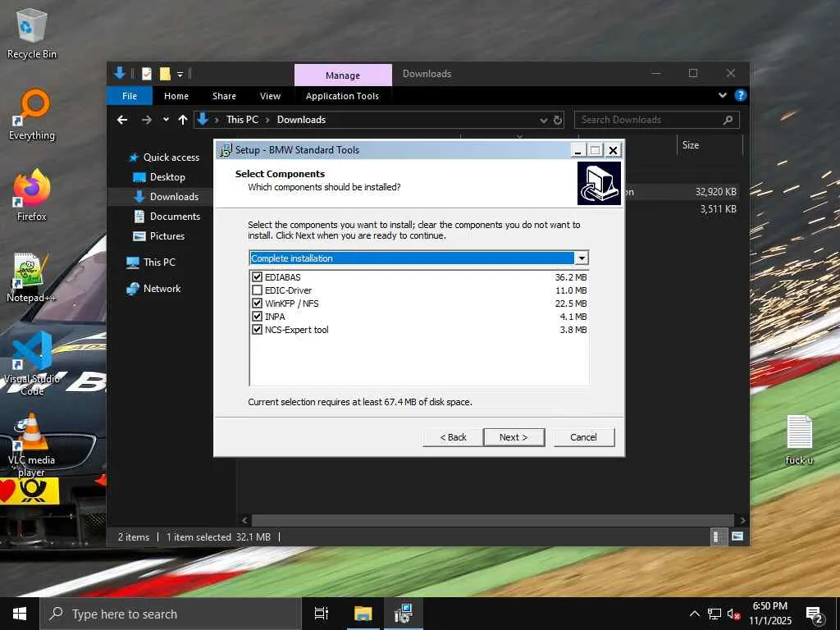This screenshot has width=840, height=630.
Task: Open the Complete installation type dropdown
Action: coord(582,258)
